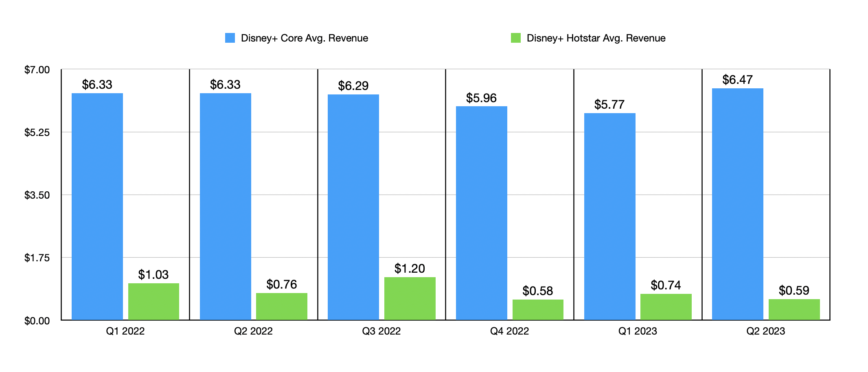Viewport: 868px width, 372px height.
Task: Select the $1.03 data label
Action: [153, 275]
